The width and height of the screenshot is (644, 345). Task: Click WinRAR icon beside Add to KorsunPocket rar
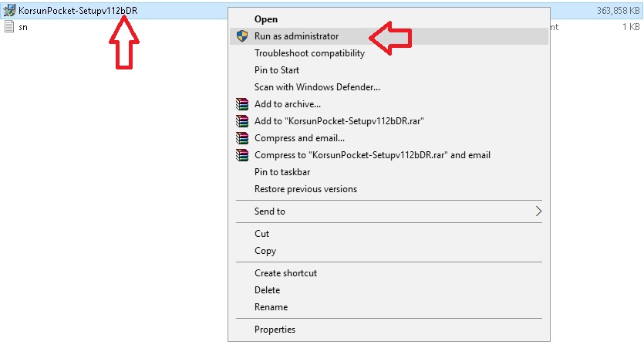[242, 121]
